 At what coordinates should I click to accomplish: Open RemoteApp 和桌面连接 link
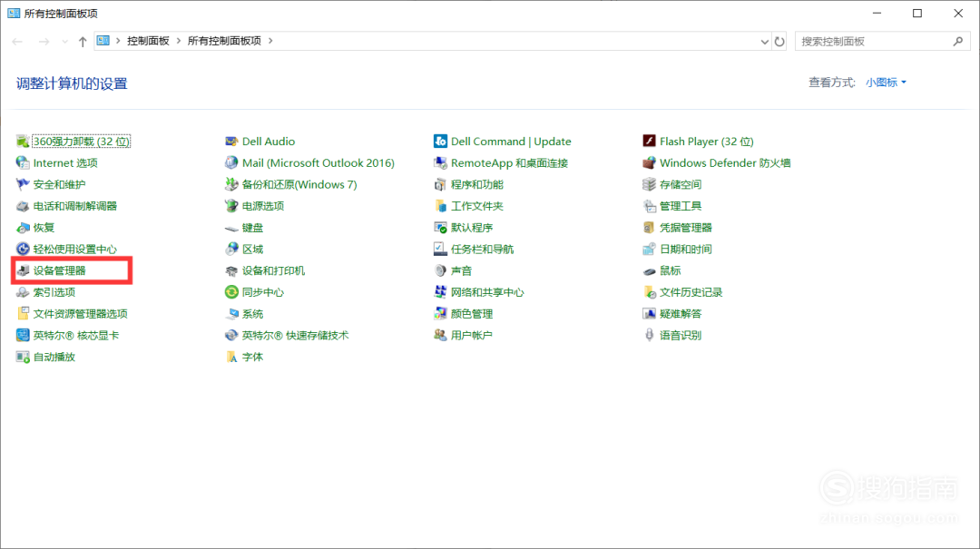(x=509, y=163)
